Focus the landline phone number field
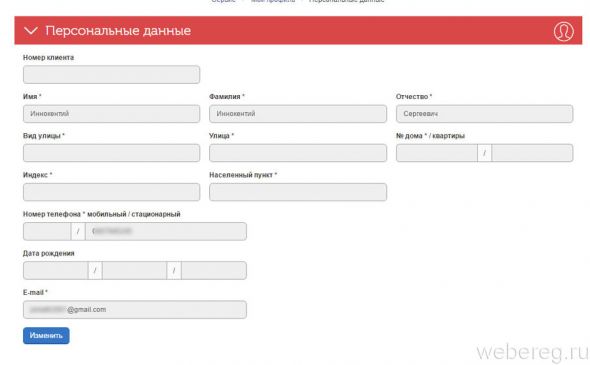590x365 pixels. click(x=166, y=231)
